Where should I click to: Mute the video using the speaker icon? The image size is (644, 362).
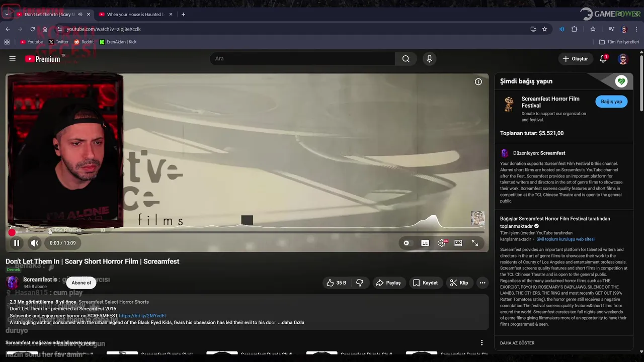(34, 243)
